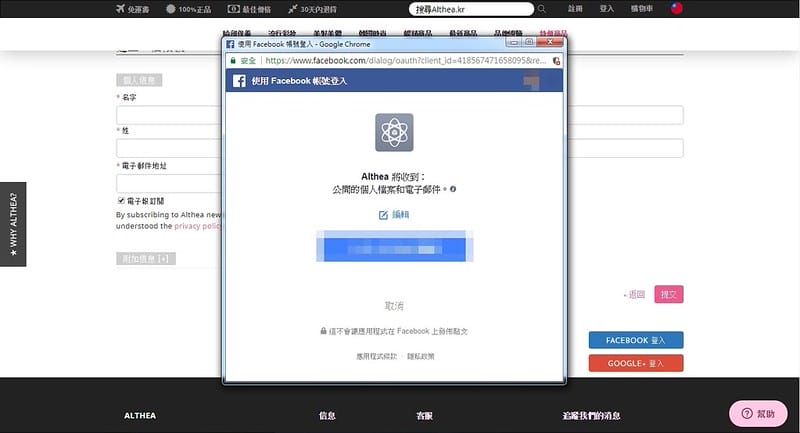Viewport: 800px width, 433px height.
Task: Open the WHY ALTHEA? side tab
Action: [13, 224]
